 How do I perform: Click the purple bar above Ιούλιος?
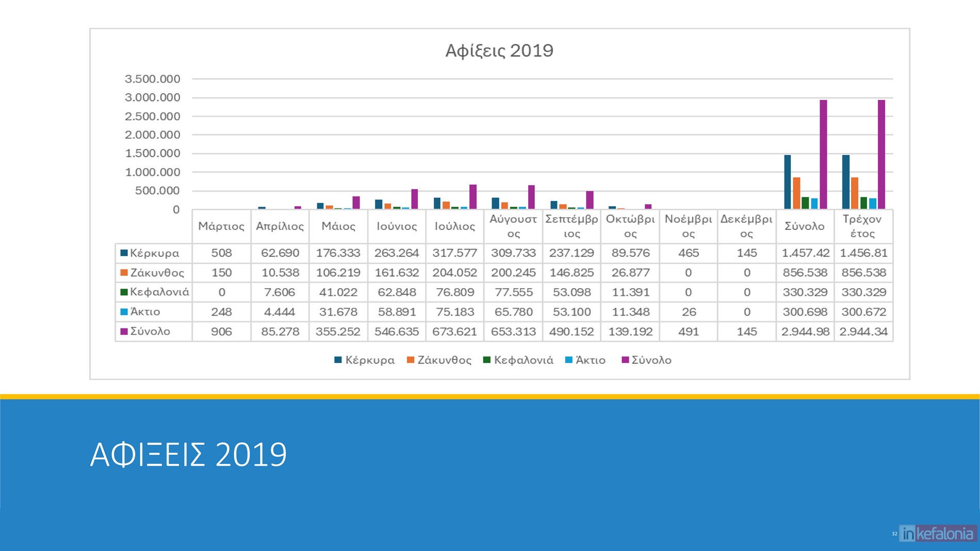point(473,197)
